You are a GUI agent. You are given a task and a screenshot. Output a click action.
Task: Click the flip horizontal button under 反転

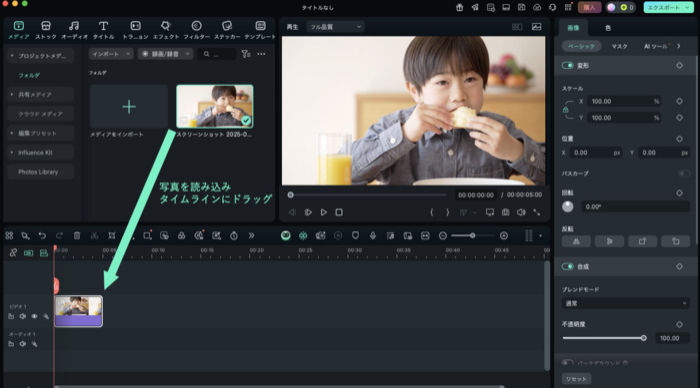pos(576,241)
